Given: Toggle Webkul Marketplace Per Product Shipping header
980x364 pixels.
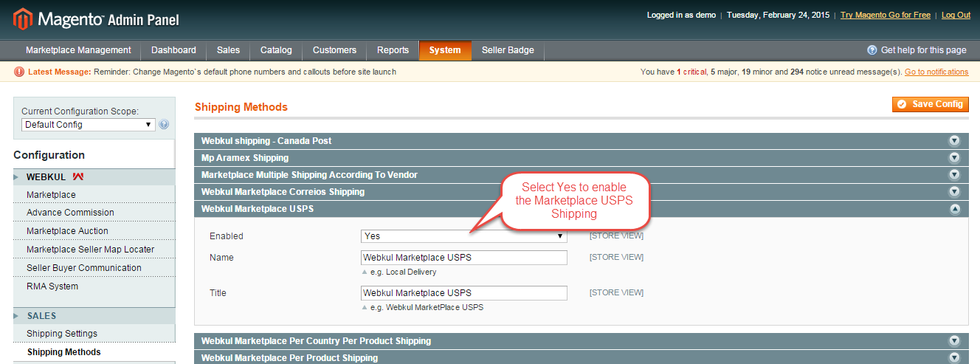Looking at the screenshot, I should (x=582, y=357).
